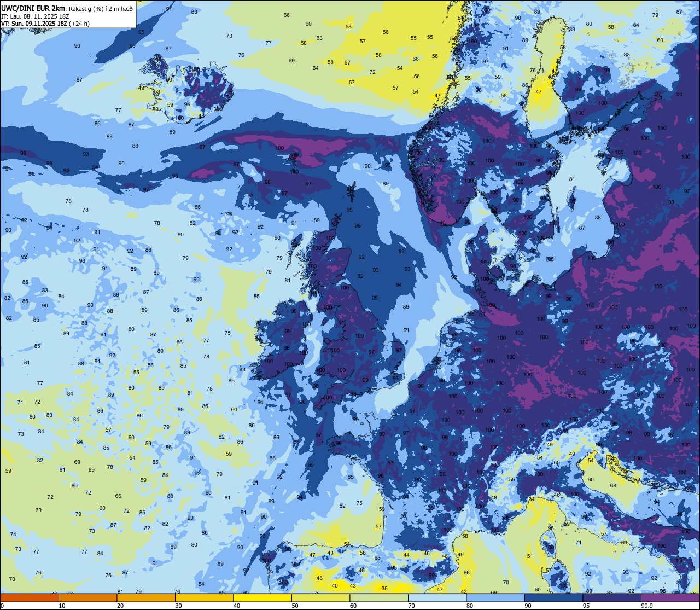Viewport: 700px width, 610px height.
Task: Click the amber 30–40 legend color segment
Action: coord(204,598)
